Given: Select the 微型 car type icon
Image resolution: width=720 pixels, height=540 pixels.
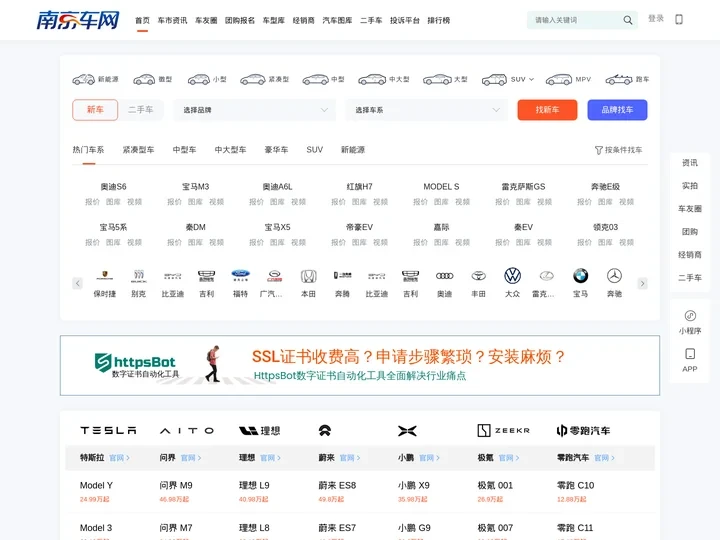Looking at the screenshot, I should (144, 79).
